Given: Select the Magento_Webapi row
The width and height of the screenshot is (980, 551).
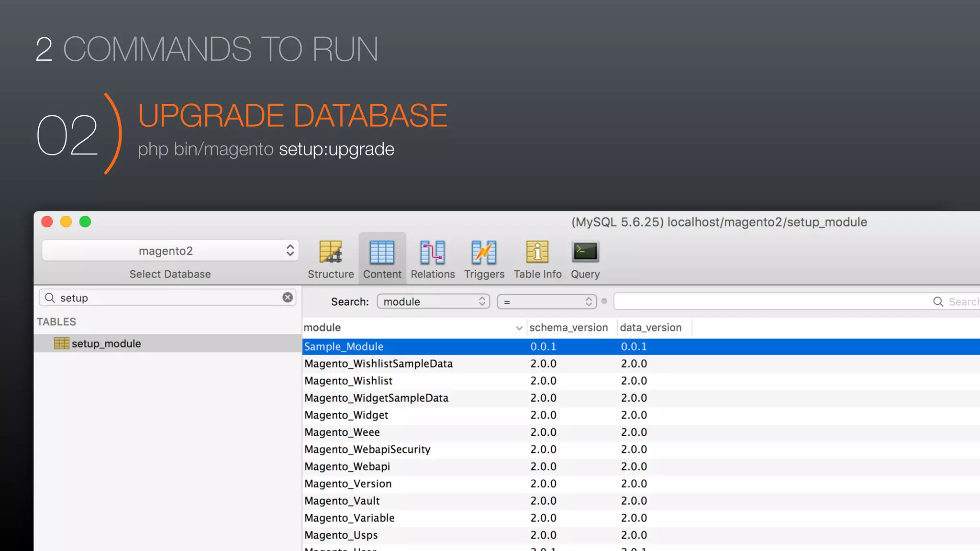Looking at the screenshot, I should 641,466.
